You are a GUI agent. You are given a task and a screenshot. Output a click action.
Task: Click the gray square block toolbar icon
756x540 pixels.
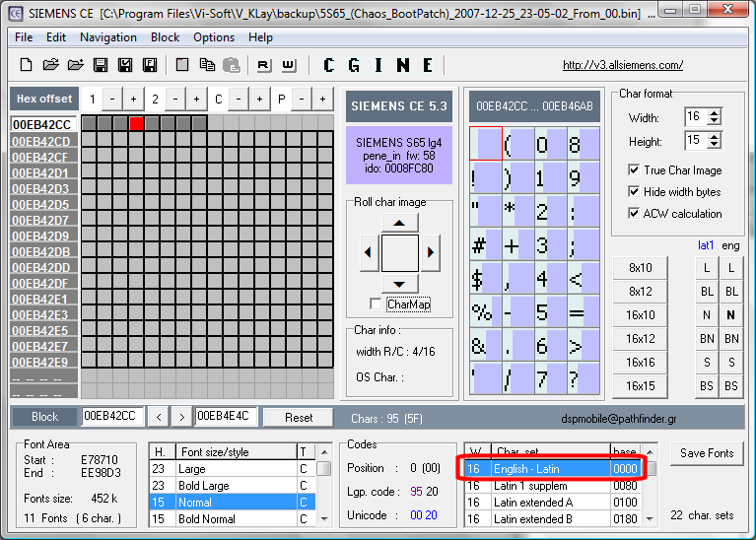coord(182,65)
